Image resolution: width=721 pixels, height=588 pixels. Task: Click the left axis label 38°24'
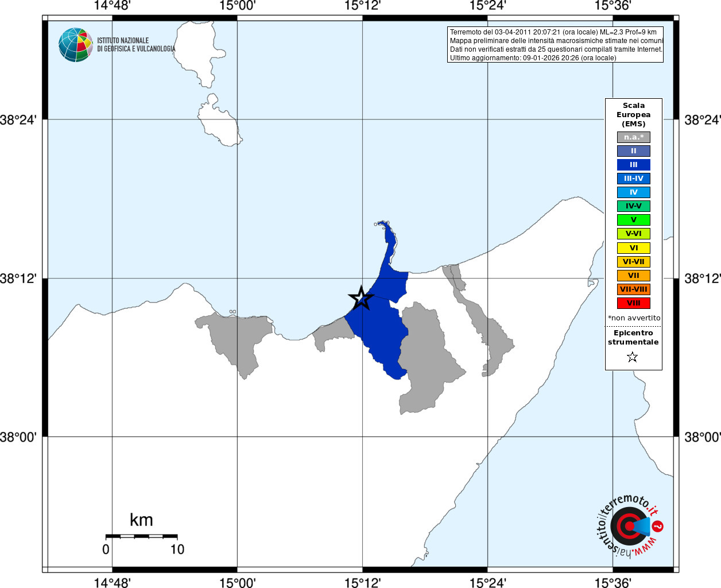click(18, 120)
